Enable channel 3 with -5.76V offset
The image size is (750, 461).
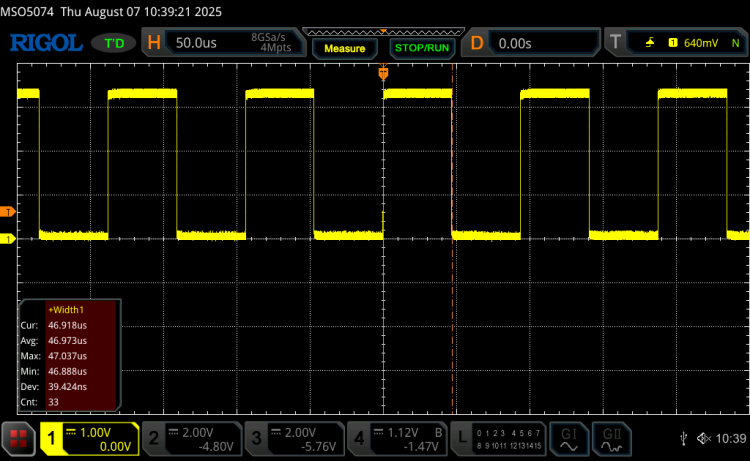(294, 437)
